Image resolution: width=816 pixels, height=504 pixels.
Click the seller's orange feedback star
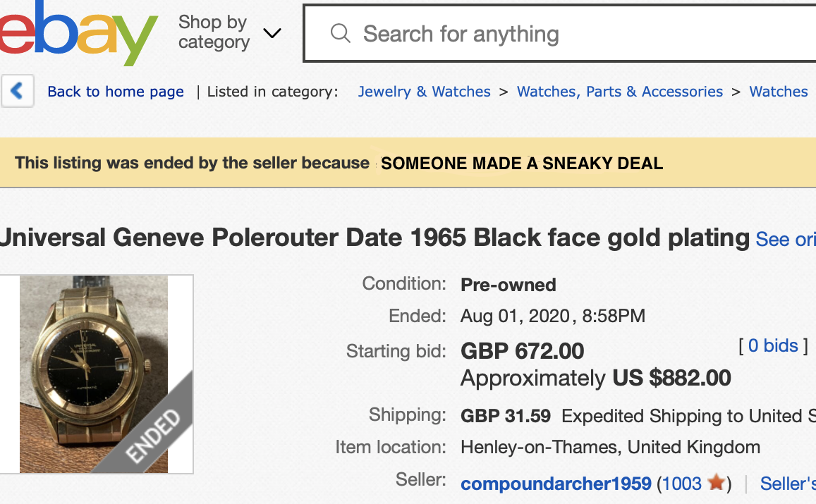pos(717,484)
